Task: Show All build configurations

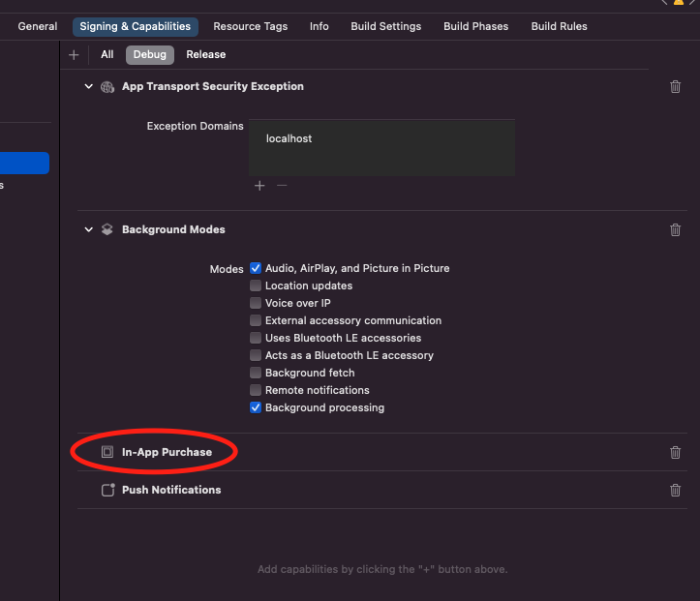Action: click(107, 54)
